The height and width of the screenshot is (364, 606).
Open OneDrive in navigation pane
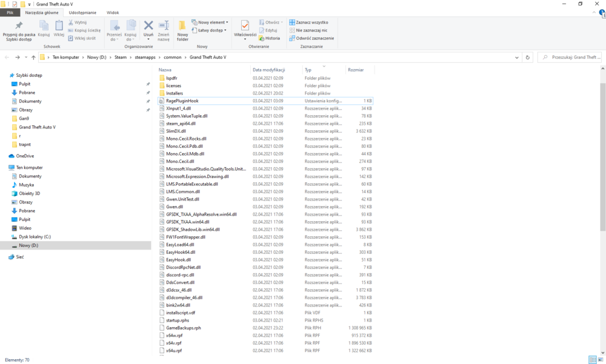click(25, 156)
